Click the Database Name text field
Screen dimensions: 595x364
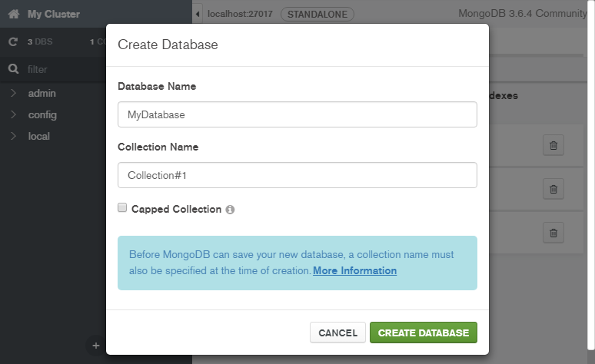click(297, 114)
